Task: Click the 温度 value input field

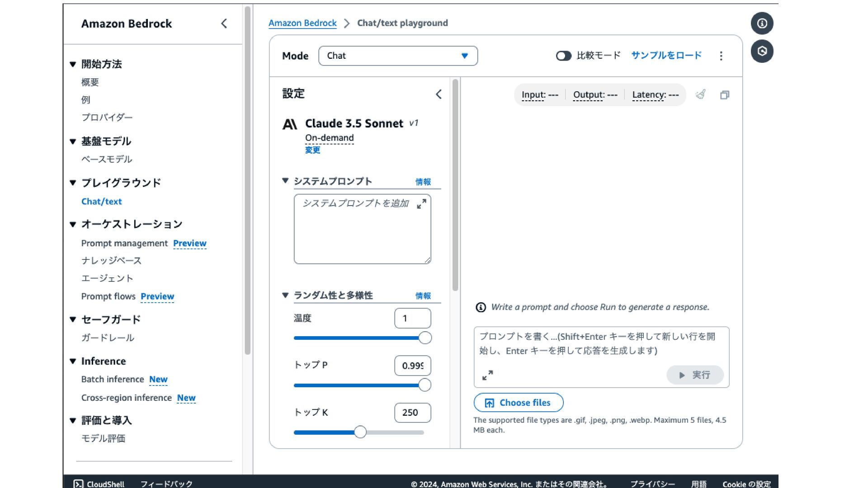Action: click(412, 318)
